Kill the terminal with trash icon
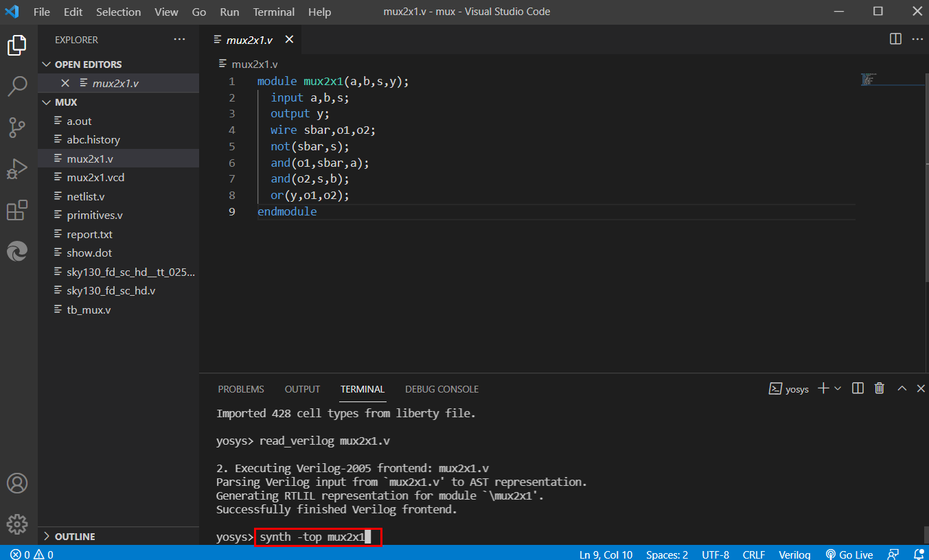 click(x=880, y=388)
